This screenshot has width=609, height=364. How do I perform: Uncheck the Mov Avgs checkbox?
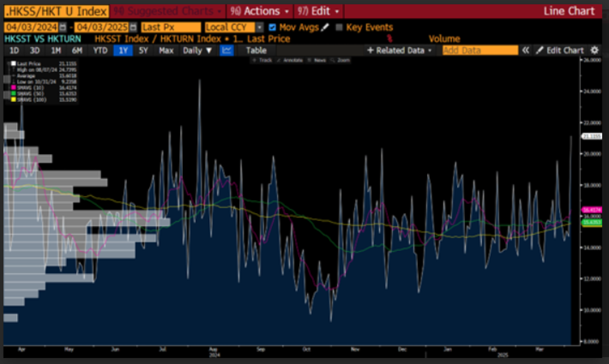click(x=272, y=28)
